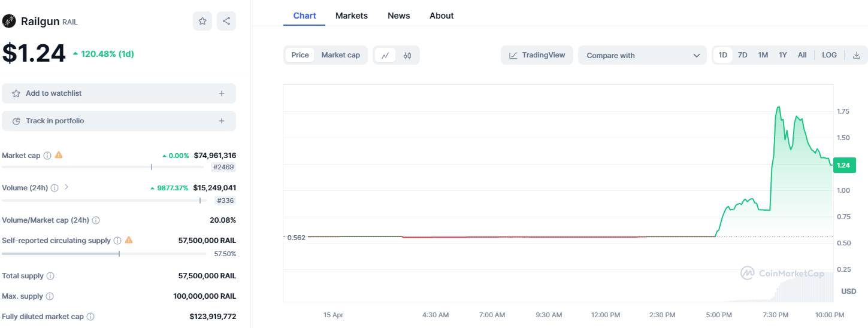Click the plus icon on Add to watchlist
This screenshot has width=868, height=328.
click(222, 93)
